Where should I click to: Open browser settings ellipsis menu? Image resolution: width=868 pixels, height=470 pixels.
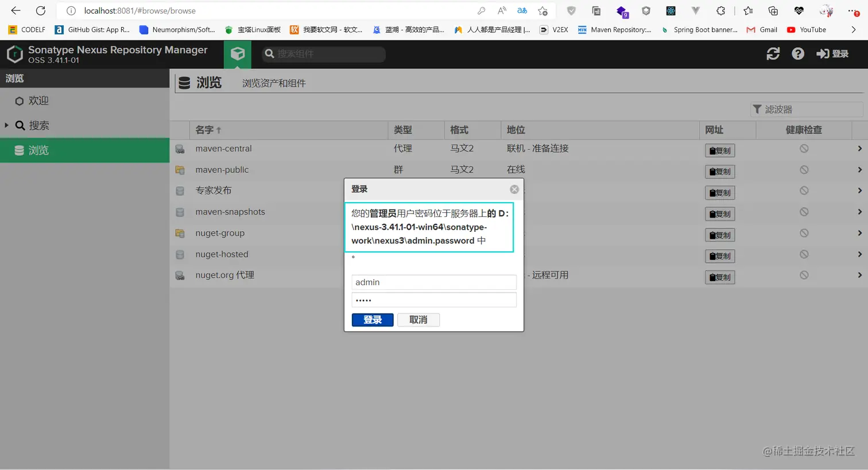[x=854, y=11]
